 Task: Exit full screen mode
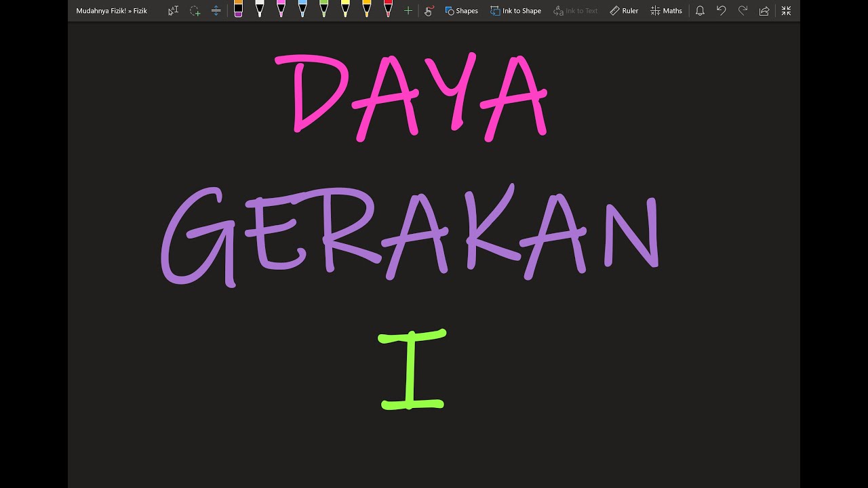tap(786, 11)
